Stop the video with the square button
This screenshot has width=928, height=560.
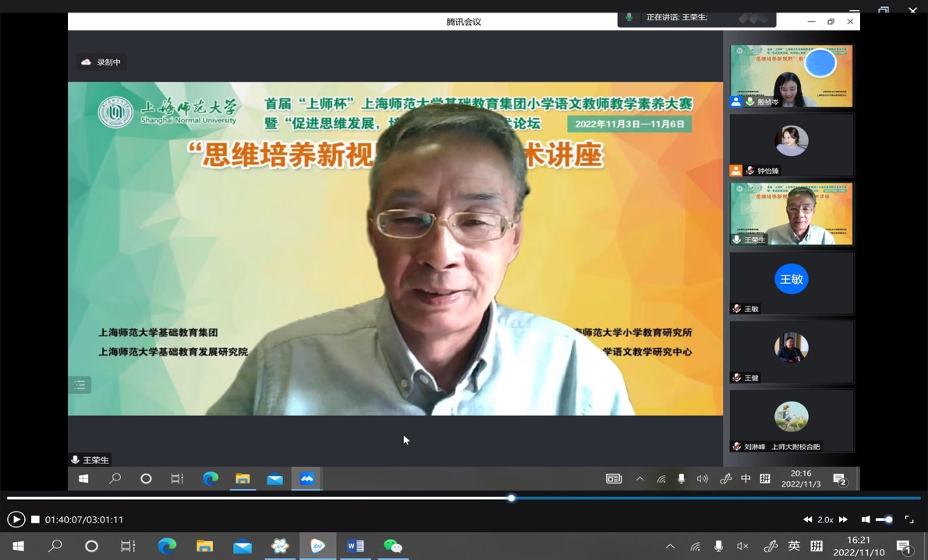[35, 519]
